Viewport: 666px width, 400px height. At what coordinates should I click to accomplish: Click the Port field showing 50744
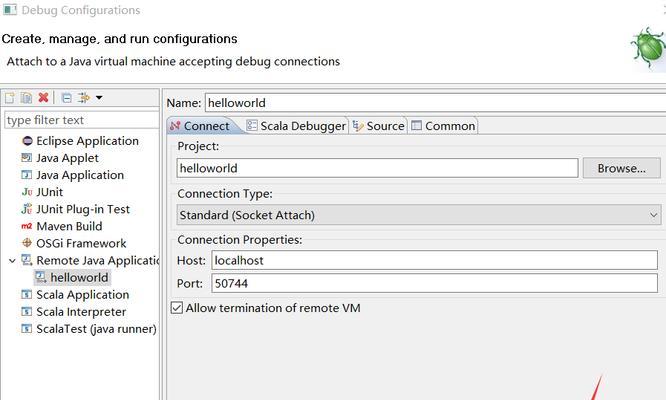click(x=435, y=283)
